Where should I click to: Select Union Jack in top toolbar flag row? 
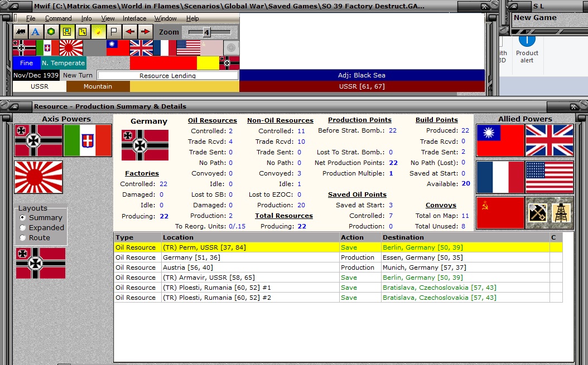pyautogui.click(x=141, y=48)
